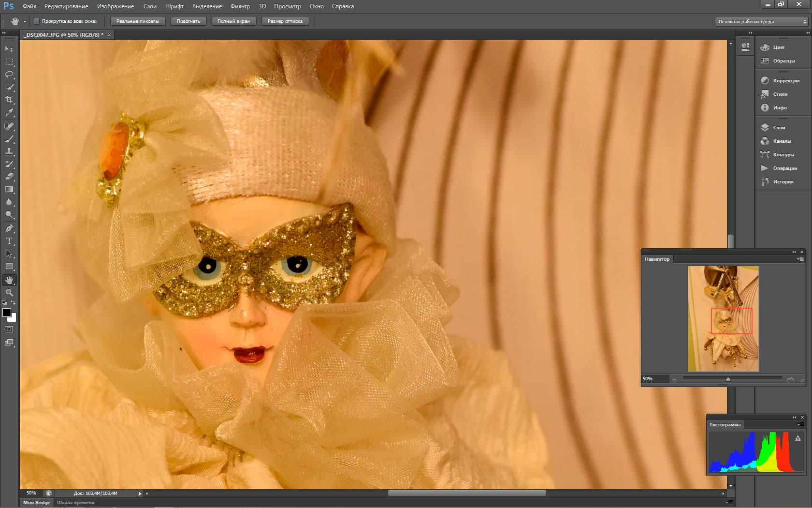Select the Pen tool
812x508 pixels.
tap(9, 228)
